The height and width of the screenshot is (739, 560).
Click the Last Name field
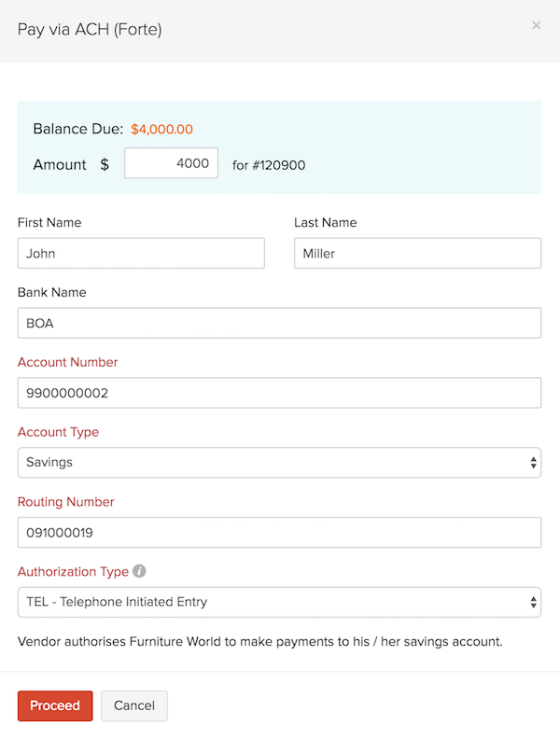[x=417, y=253]
